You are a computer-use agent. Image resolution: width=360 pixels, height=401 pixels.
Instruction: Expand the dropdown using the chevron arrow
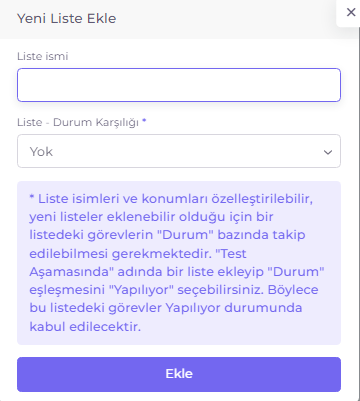(328, 152)
